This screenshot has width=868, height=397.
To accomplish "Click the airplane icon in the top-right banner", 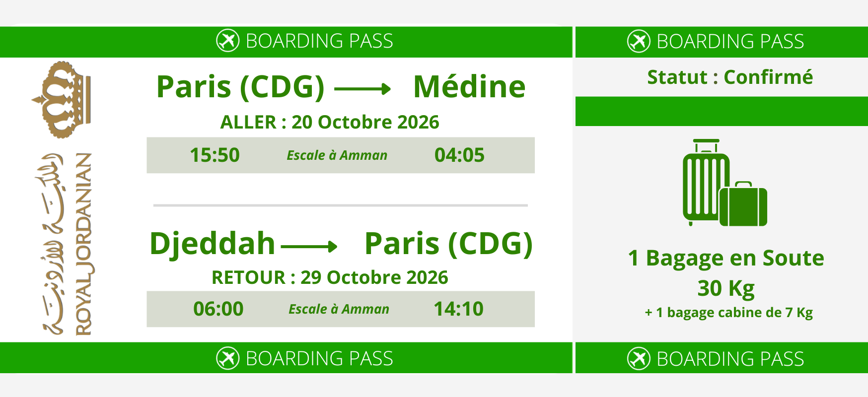I will tap(639, 41).
